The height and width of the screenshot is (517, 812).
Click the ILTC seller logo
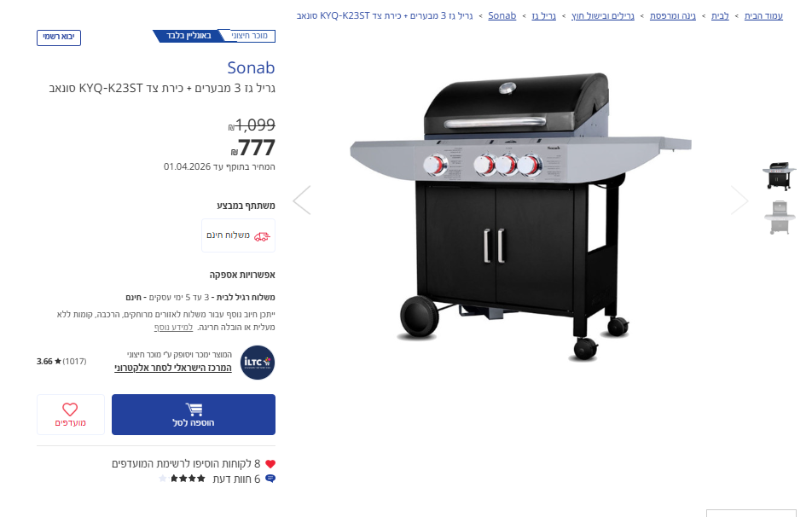pos(258,362)
